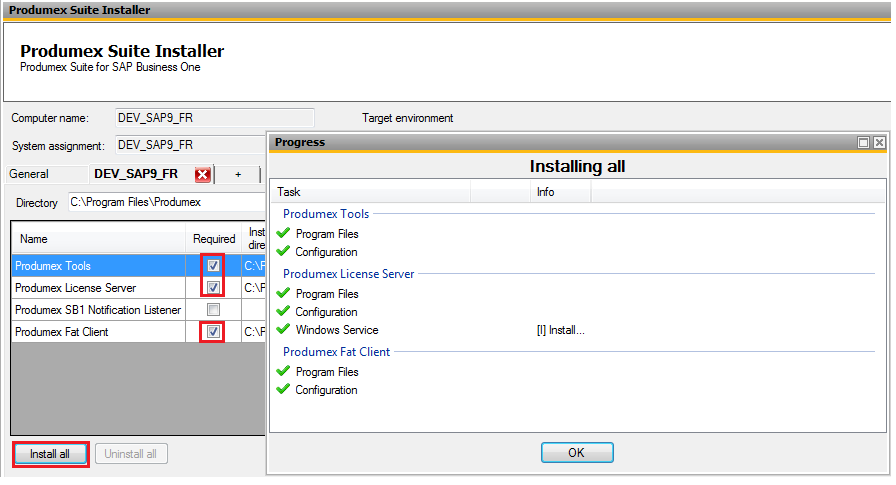The height and width of the screenshot is (485, 896).
Task: Click checkmark beside Produmex Tools Configuration
Action: click(x=283, y=251)
